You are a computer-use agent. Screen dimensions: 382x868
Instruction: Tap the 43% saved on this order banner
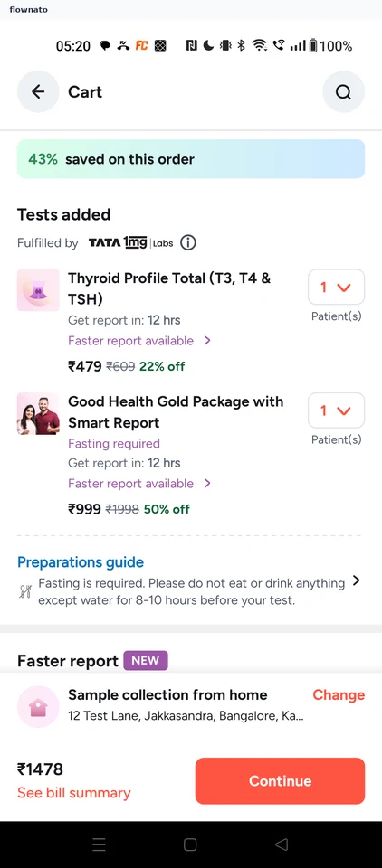click(191, 159)
